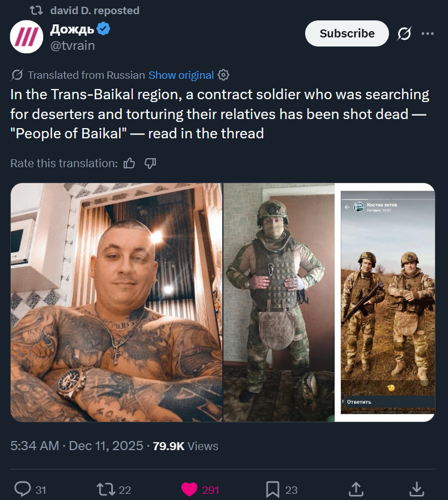Image resolution: width=448 pixels, height=500 pixels.
Task: Open translation settings gear
Action: (223, 75)
